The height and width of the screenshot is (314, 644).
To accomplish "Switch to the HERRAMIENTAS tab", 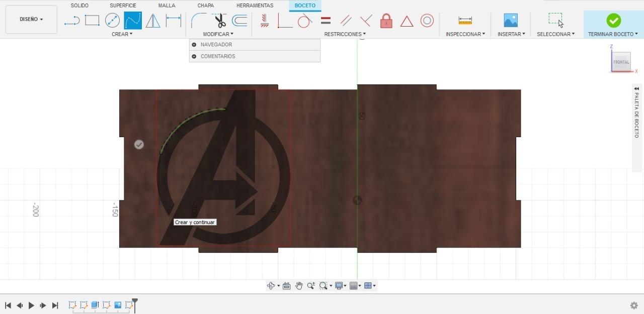I will point(255,6).
